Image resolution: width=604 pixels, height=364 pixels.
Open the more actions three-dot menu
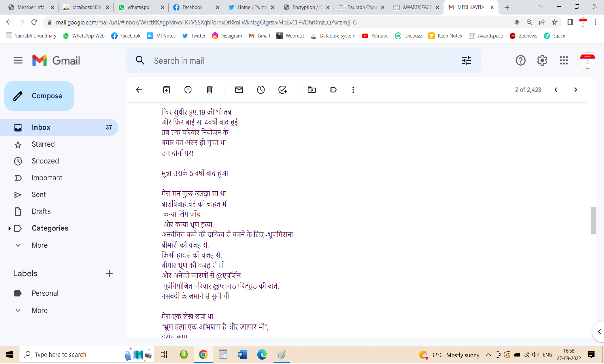[x=353, y=90]
